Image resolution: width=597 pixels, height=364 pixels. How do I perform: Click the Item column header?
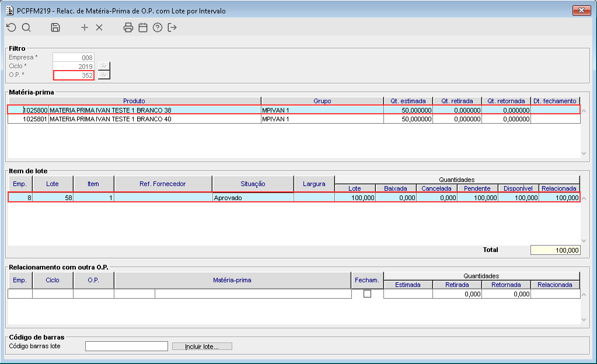pos(93,184)
